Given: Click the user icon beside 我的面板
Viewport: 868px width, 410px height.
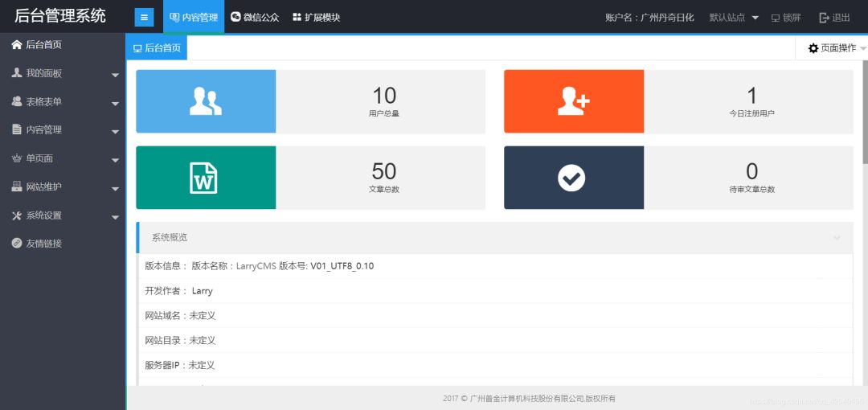Looking at the screenshot, I should pyautogui.click(x=17, y=72).
